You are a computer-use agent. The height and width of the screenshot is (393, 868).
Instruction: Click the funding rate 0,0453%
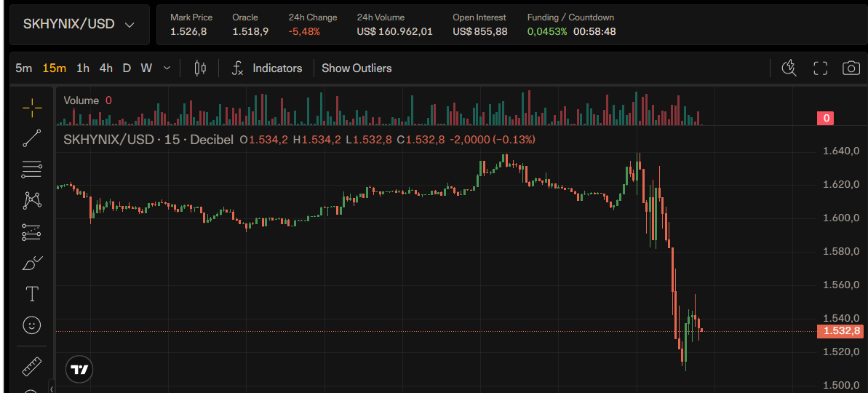point(547,31)
